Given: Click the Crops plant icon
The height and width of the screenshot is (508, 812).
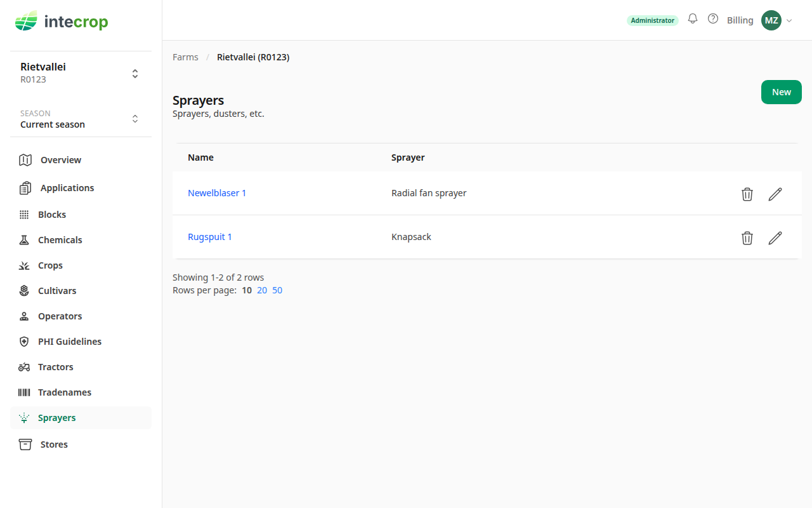Looking at the screenshot, I should (x=24, y=265).
